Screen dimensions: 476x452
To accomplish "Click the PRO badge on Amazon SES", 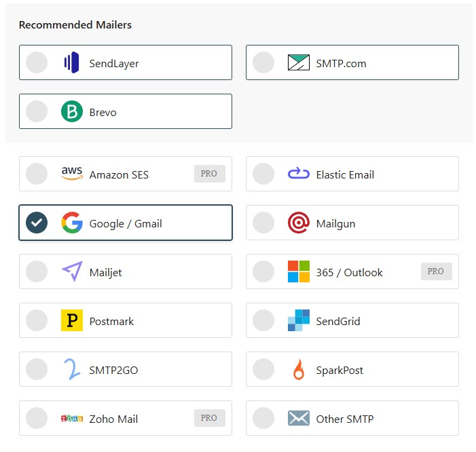I will [x=210, y=174].
